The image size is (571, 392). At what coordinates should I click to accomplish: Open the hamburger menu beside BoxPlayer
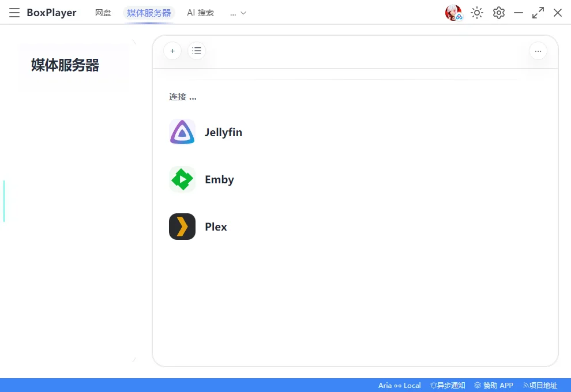(14, 13)
